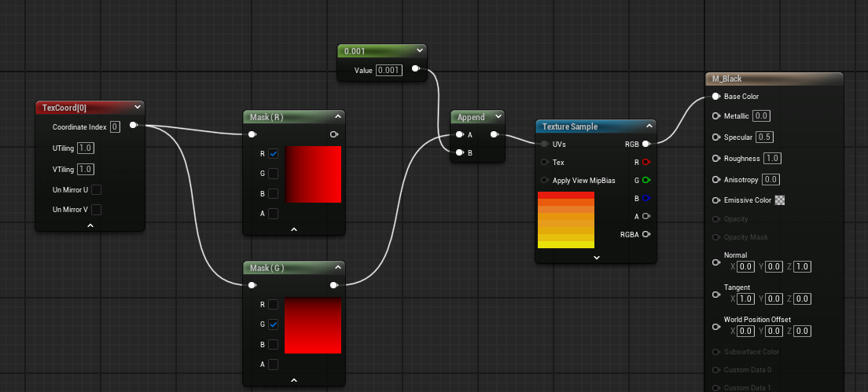Select the M_Black material node title
The image size is (868, 392).
tap(726, 79)
